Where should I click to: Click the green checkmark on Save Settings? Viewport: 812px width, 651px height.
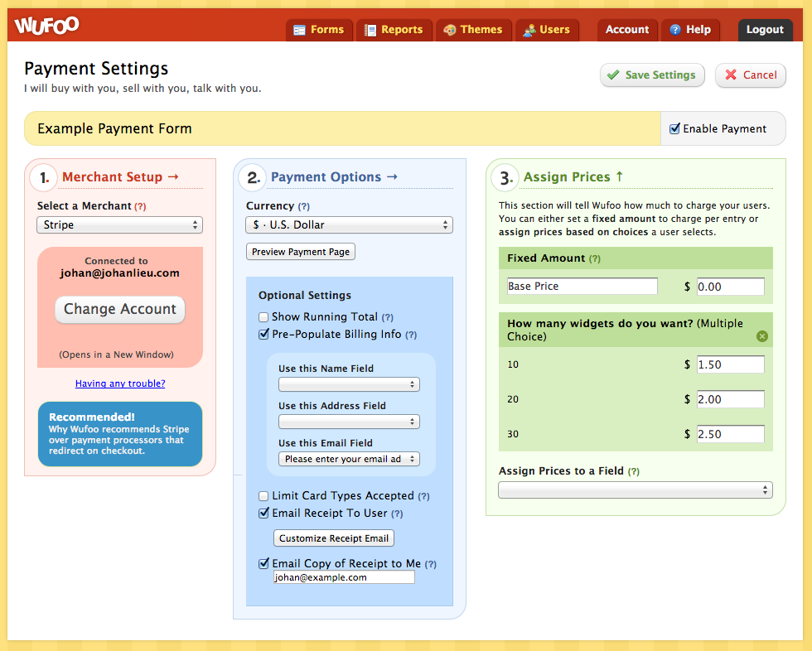click(613, 75)
